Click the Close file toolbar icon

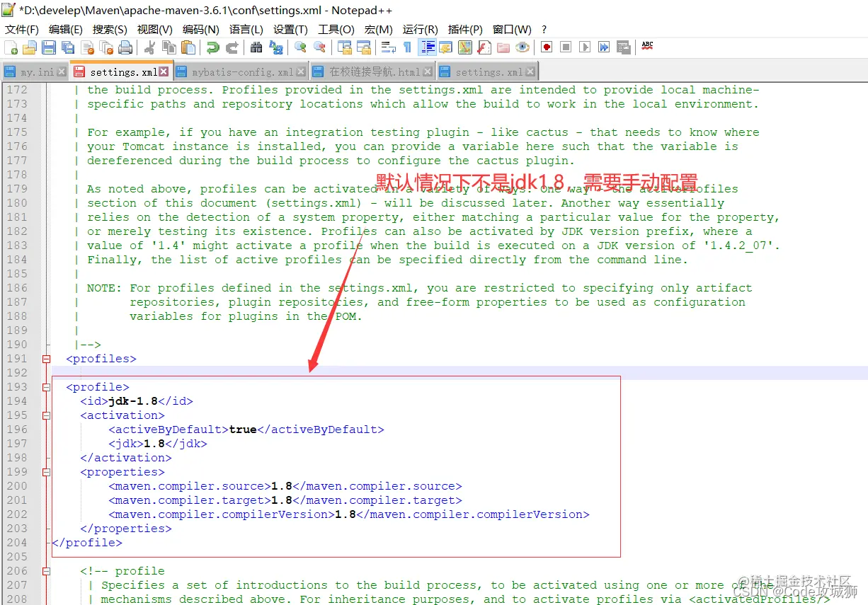click(88, 47)
